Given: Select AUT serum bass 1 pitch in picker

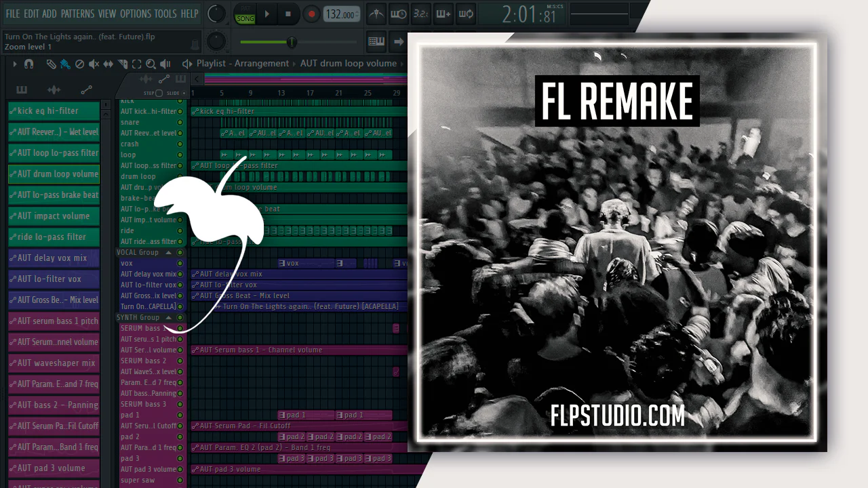Looking at the screenshot, I should pyautogui.click(x=54, y=321).
